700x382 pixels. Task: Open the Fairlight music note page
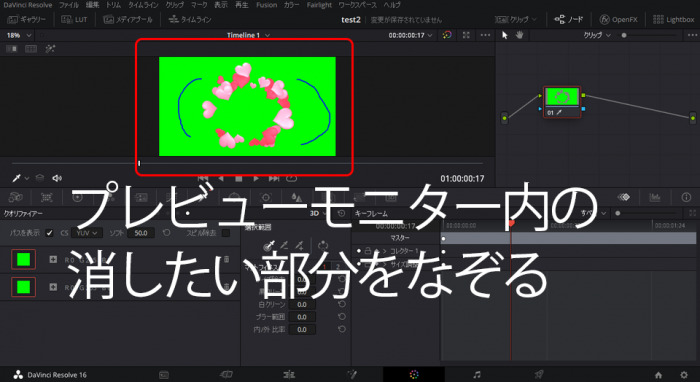(x=477, y=374)
